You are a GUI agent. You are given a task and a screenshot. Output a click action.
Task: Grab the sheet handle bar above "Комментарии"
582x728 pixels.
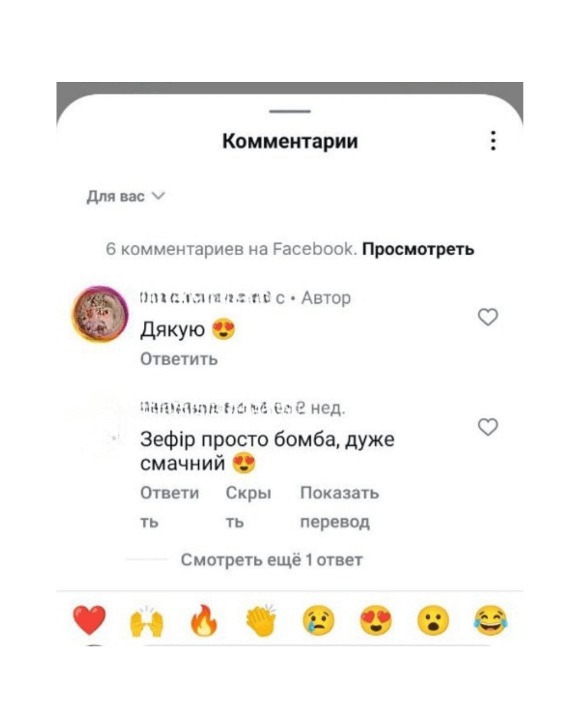pos(290,111)
